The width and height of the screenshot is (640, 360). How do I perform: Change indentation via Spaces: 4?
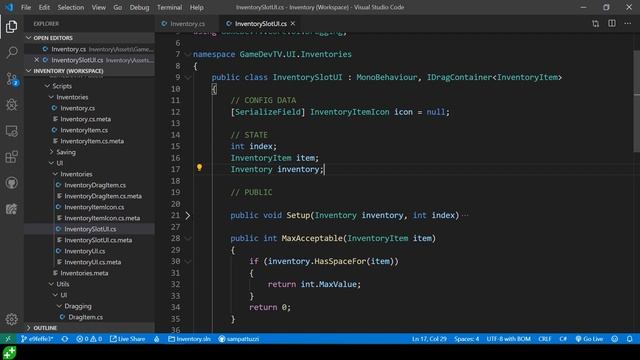467,339
